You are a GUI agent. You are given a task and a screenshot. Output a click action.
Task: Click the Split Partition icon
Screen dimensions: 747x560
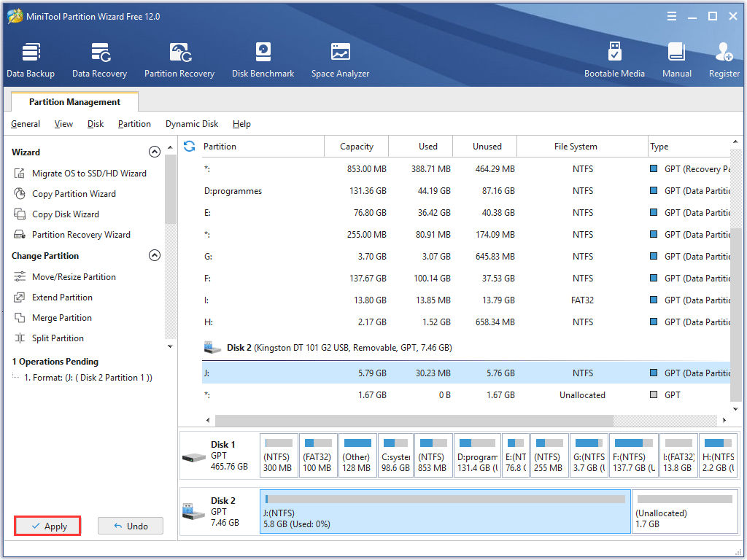(20, 338)
